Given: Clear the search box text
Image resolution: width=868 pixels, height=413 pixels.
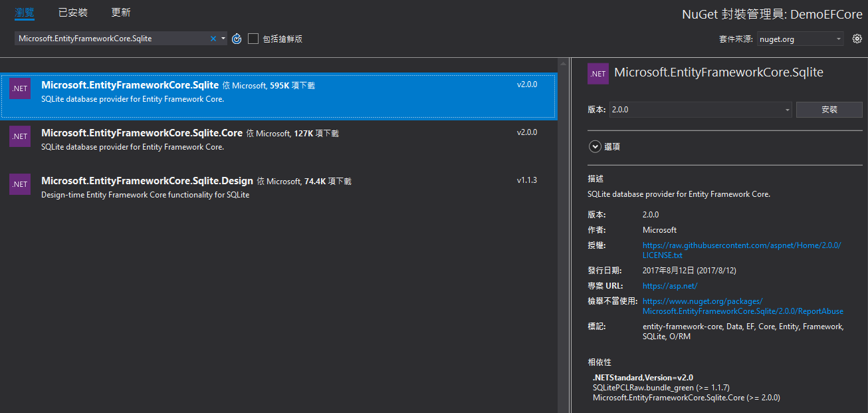Looking at the screenshot, I should (x=213, y=39).
